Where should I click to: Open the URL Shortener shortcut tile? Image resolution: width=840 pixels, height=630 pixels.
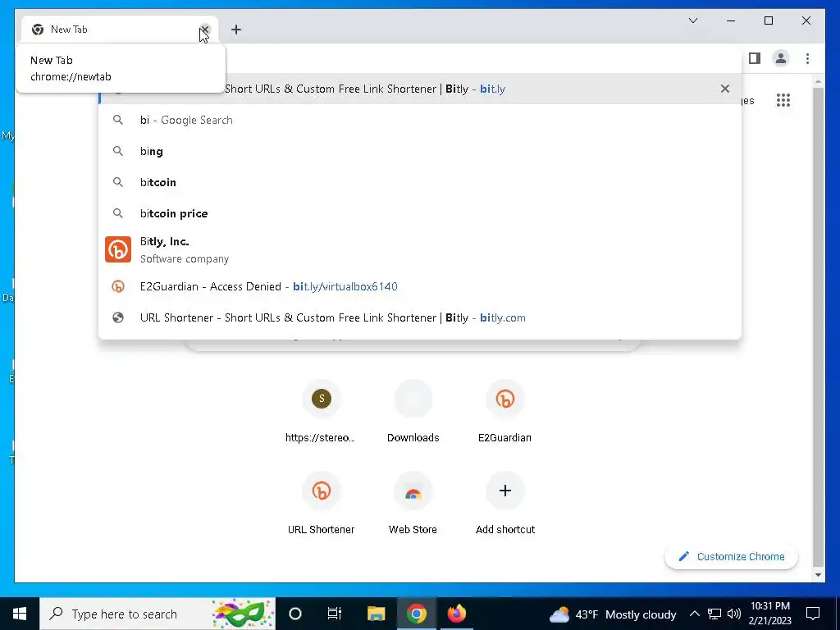(x=321, y=504)
